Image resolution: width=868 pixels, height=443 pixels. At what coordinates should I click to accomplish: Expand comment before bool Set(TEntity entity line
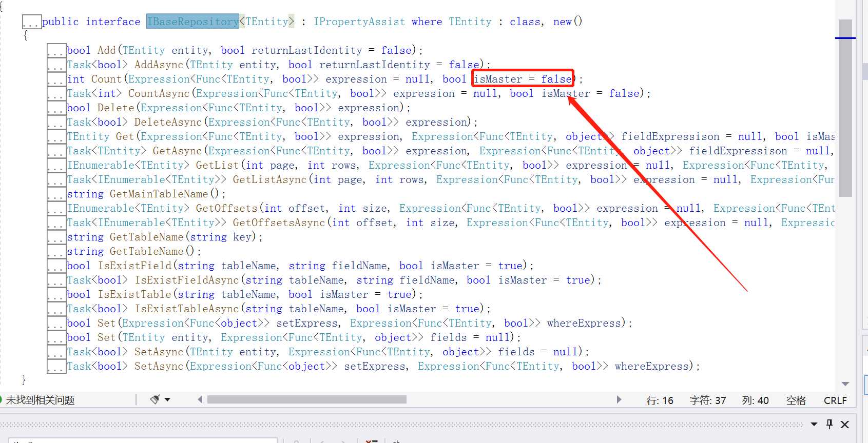(x=56, y=338)
